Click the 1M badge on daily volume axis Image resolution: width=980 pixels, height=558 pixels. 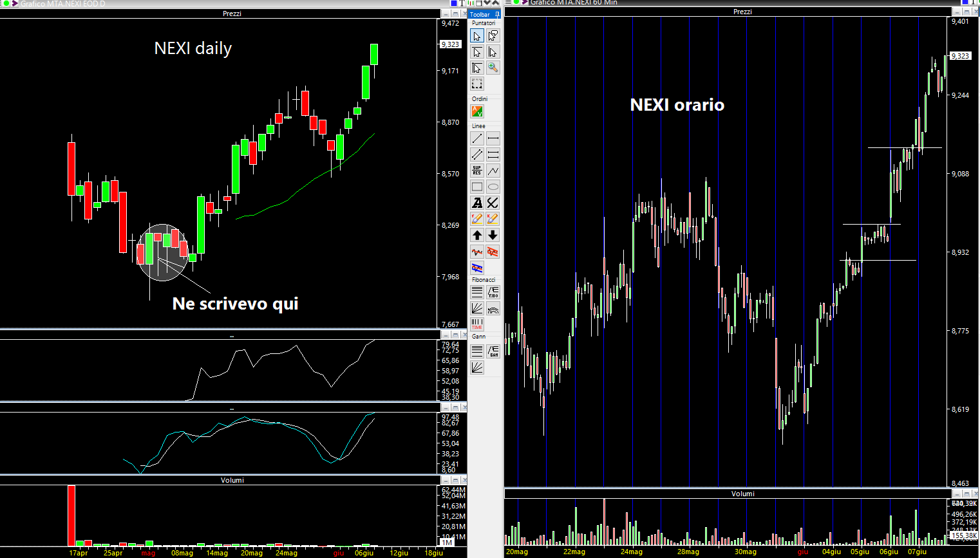pyautogui.click(x=447, y=543)
